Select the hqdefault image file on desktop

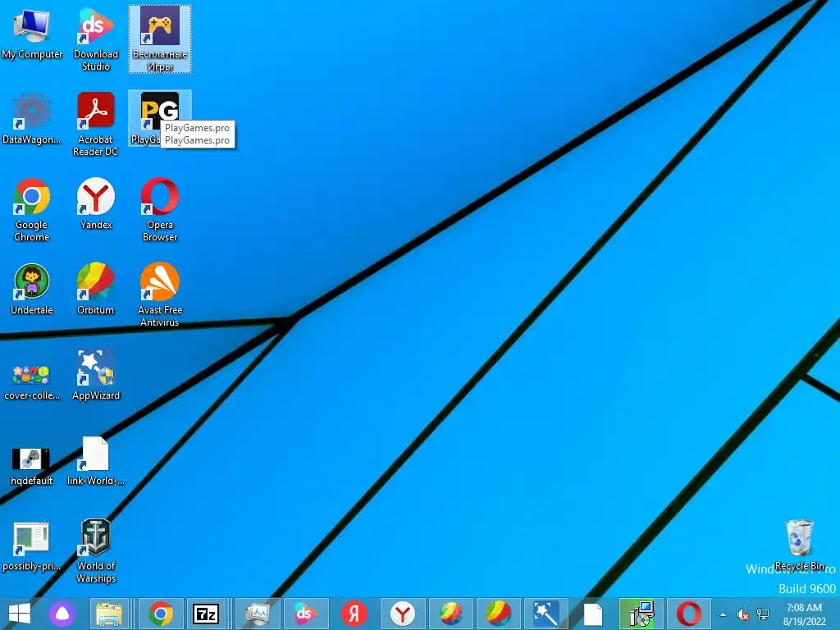tap(31, 466)
